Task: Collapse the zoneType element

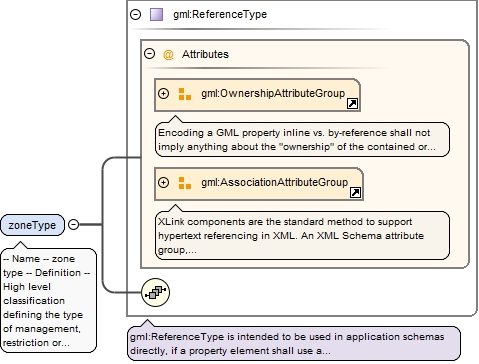Action: (73, 225)
